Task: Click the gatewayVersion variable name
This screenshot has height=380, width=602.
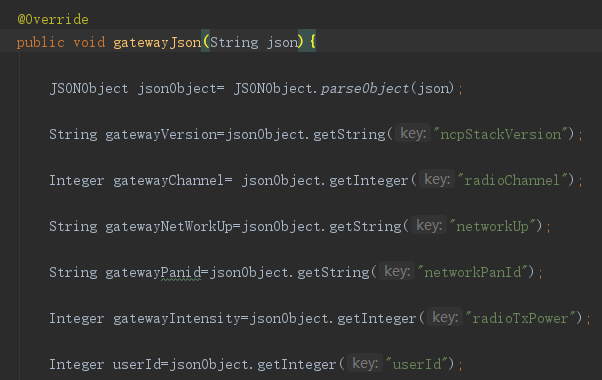Action: coord(161,134)
